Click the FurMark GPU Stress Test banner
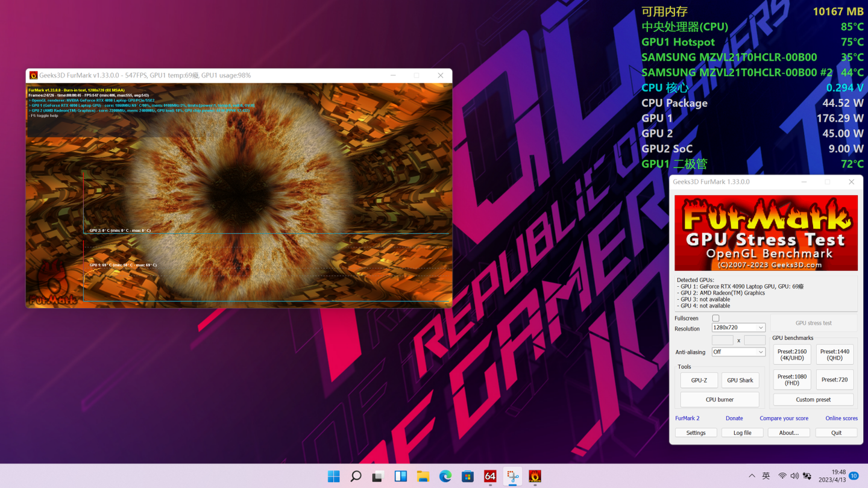Screen dimensions: 868x488 [x=766, y=233]
